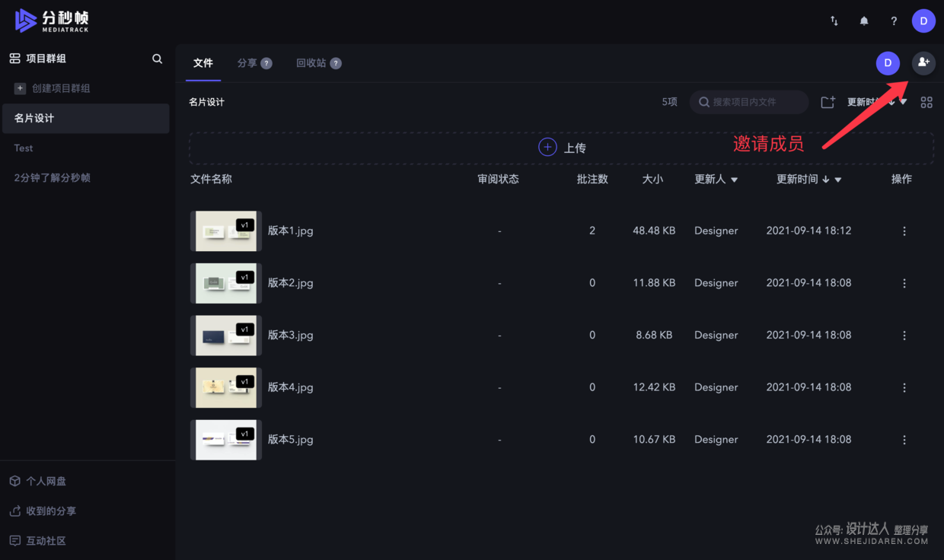Open the 回收站 tab
This screenshot has width=944, height=560.
coord(314,63)
